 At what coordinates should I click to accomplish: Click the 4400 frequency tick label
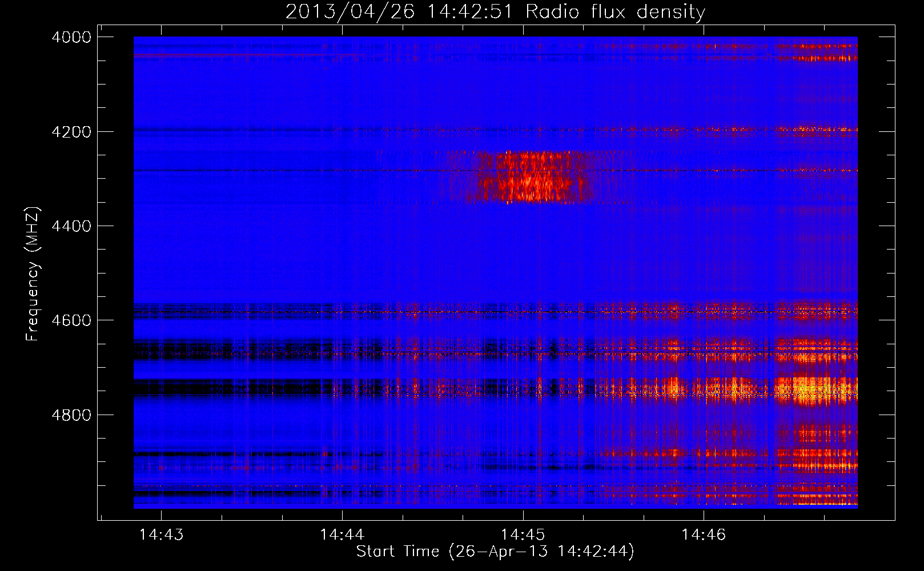point(71,226)
